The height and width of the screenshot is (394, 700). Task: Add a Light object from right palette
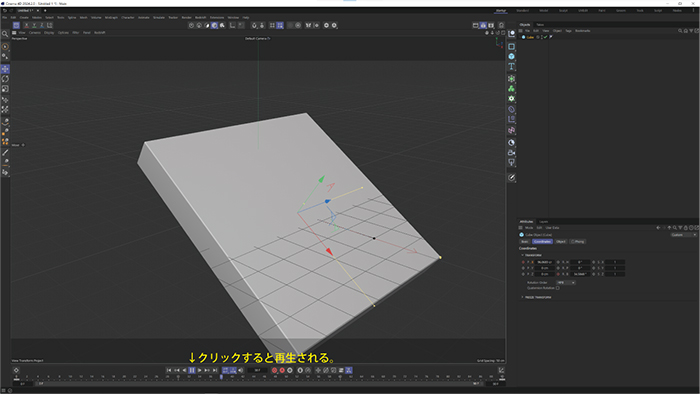tap(512, 162)
